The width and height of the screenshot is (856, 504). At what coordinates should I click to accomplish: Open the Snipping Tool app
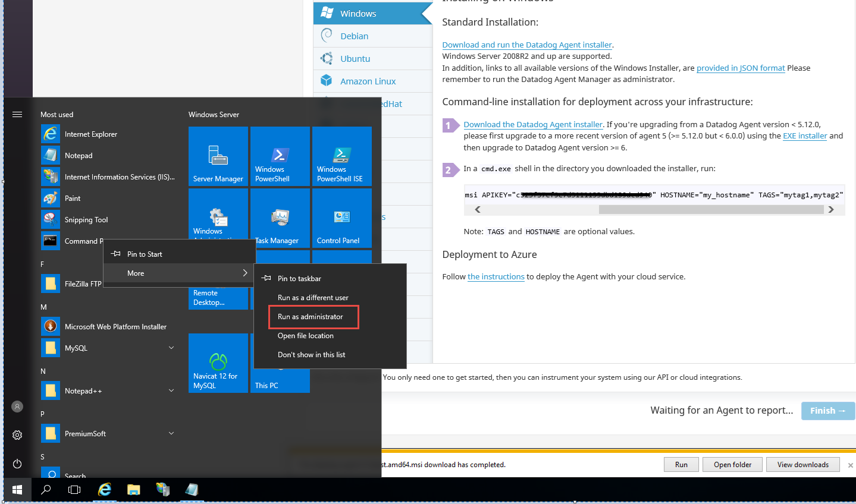107,220
